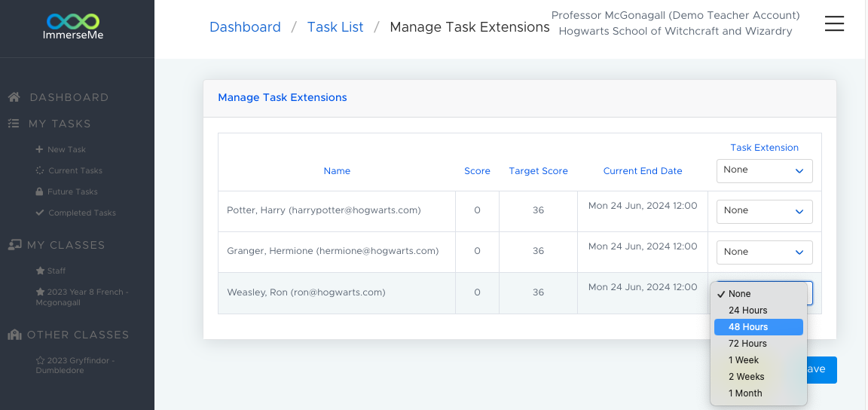Open Hermione Granger's task extension dropdown
This screenshot has width=868, height=410.
click(x=765, y=252)
